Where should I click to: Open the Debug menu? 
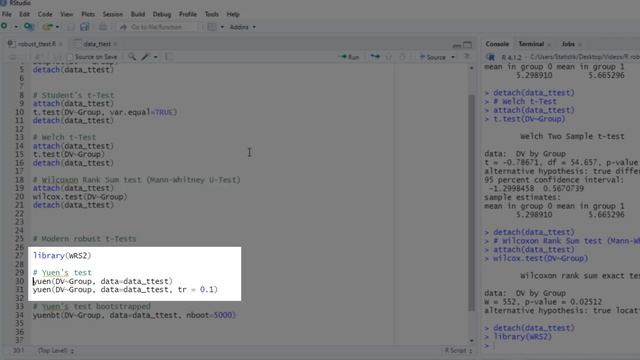162,14
